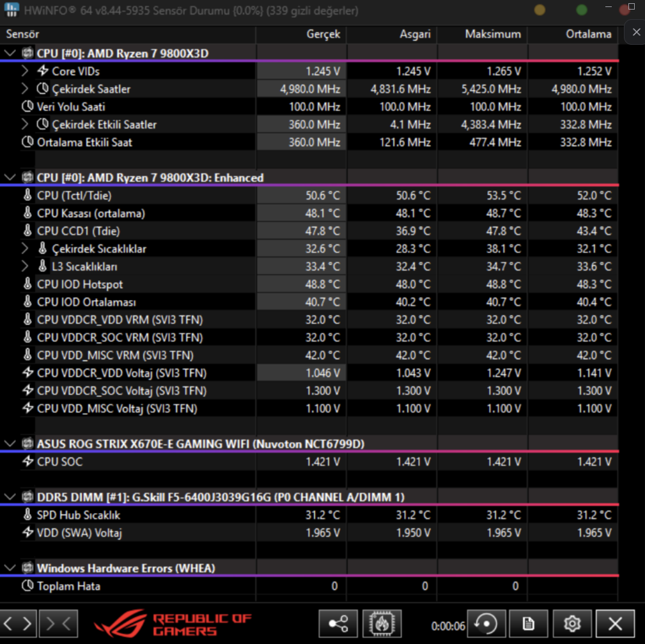Click the Maksimum column header
The height and width of the screenshot is (644, 645).
(482, 34)
